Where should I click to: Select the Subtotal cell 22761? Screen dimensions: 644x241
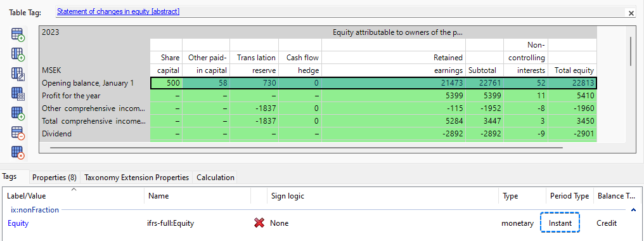click(x=485, y=83)
